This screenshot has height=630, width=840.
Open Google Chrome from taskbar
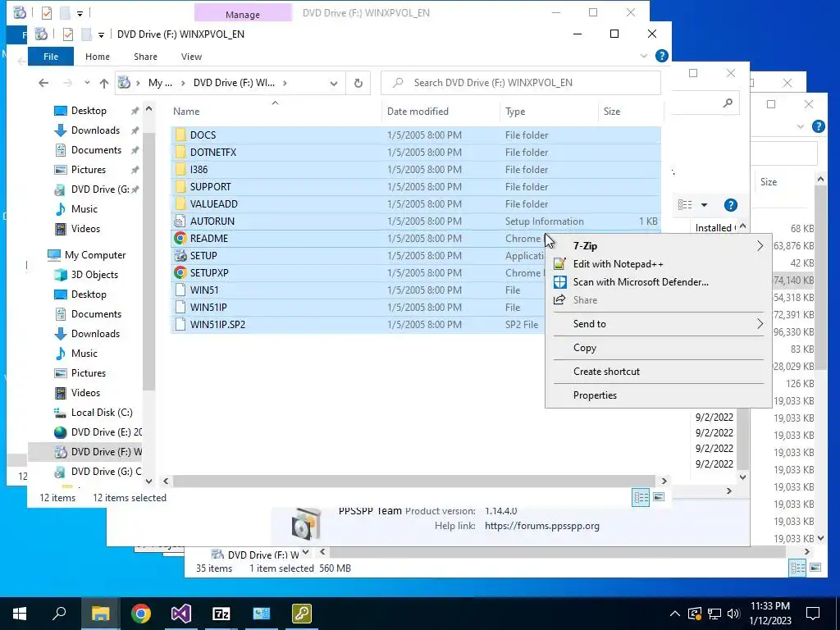click(141, 614)
